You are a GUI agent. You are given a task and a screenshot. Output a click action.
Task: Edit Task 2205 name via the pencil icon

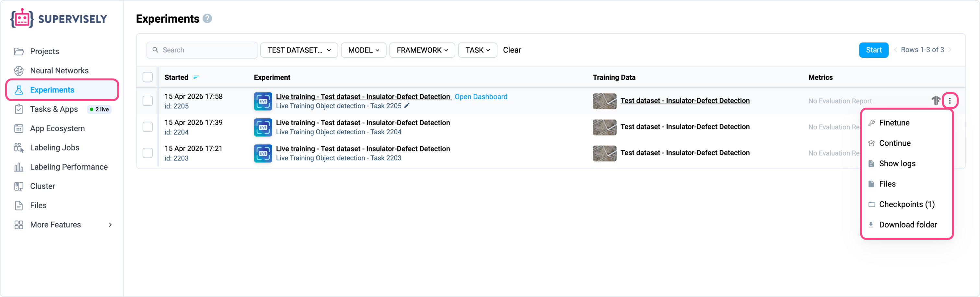pyautogui.click(x=407, y=106)
